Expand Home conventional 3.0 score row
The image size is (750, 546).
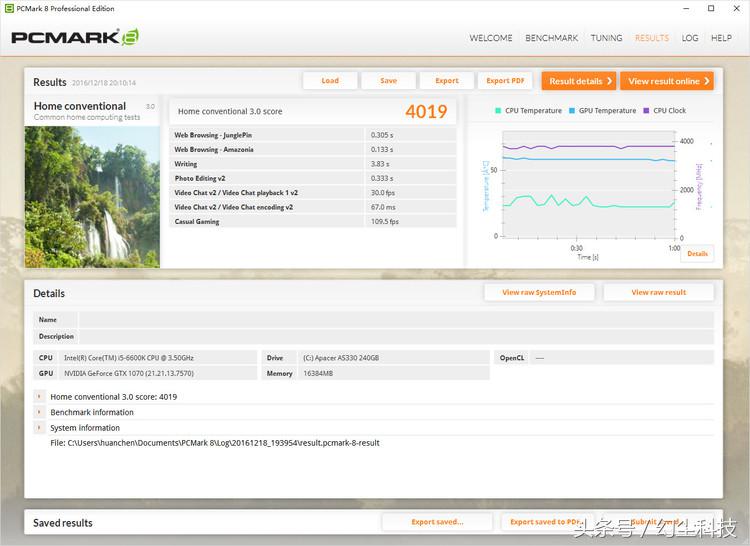(39, 397)
